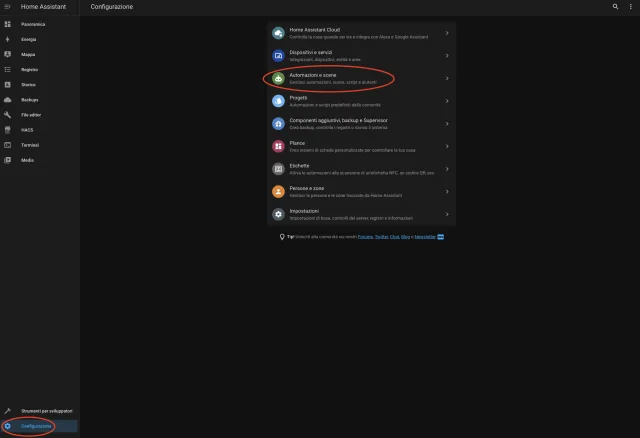Viewport: 640px width, 438px height.
Task: Click the Strumenti per sviluppatori hammer icon
Action: pyautogui.click(x=7, y=411)
